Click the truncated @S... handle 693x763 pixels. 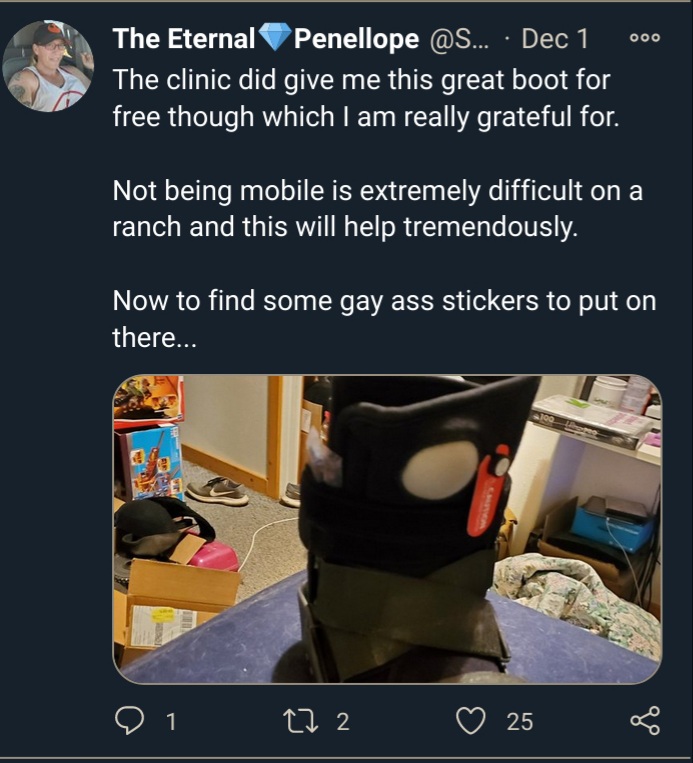click(459, 39)
